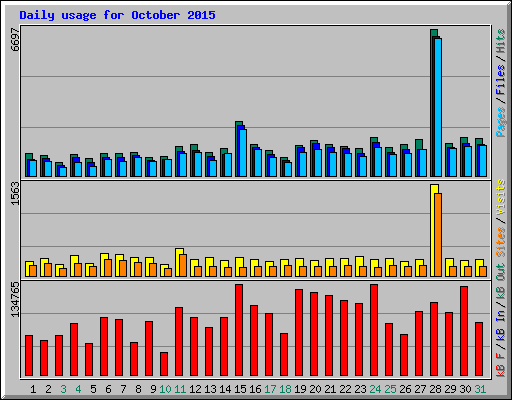Click day label 13
The width and height of the screenshot is (512, 400).
tap(210, 389)
